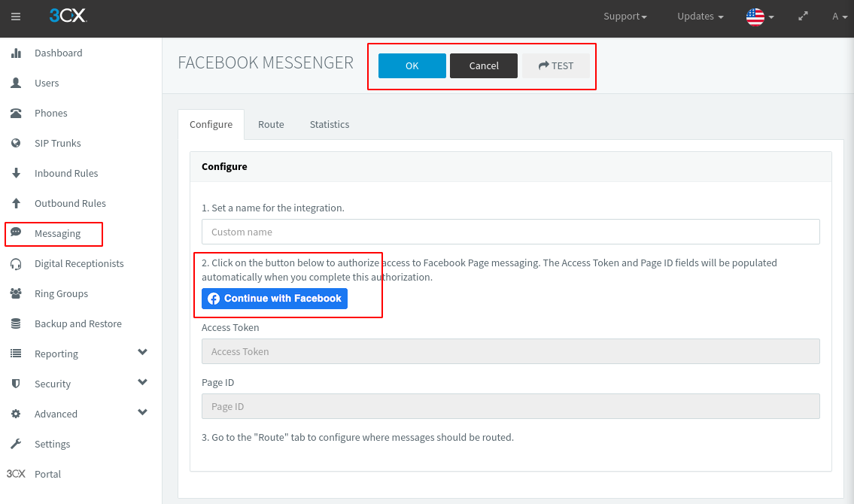Open Digital Receptionists in the sidebar

(x=79, y=263)
